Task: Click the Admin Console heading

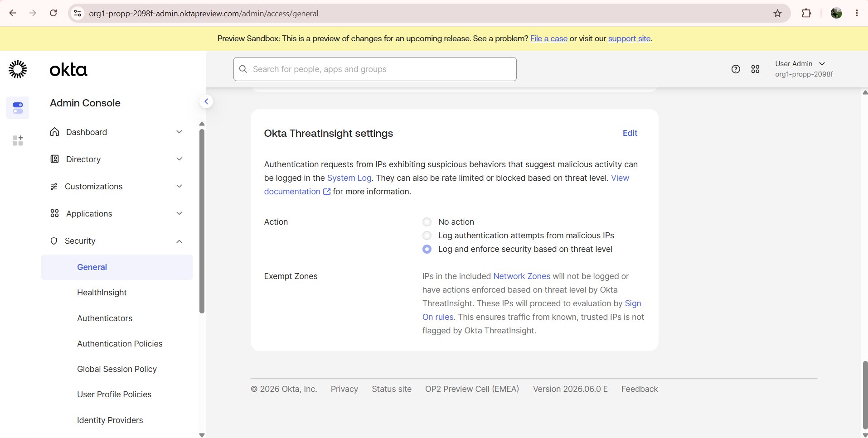Action: click(x=85, y=103)
